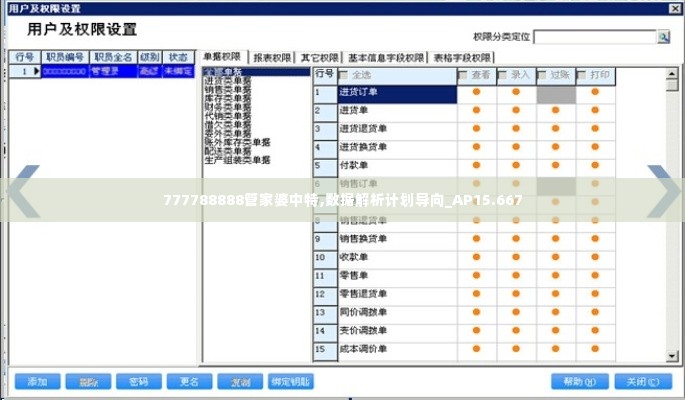Check the 全选 checkbox
This screenshot has width=685, height=400.
pos(344,75)
